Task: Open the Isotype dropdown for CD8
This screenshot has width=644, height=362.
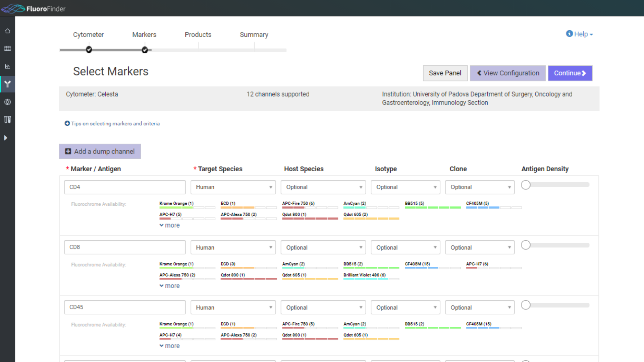Action: (x=405, y=247)
